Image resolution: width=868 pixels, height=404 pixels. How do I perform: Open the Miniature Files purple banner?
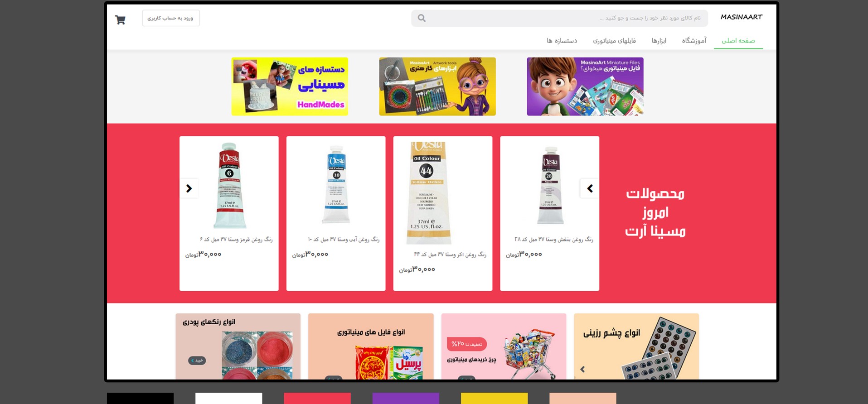[585, 87]
